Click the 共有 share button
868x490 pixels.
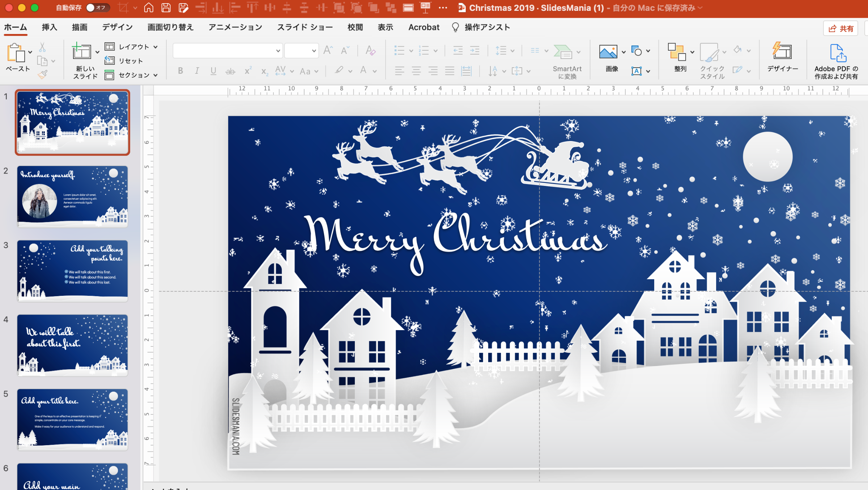(x=841, y=28)
